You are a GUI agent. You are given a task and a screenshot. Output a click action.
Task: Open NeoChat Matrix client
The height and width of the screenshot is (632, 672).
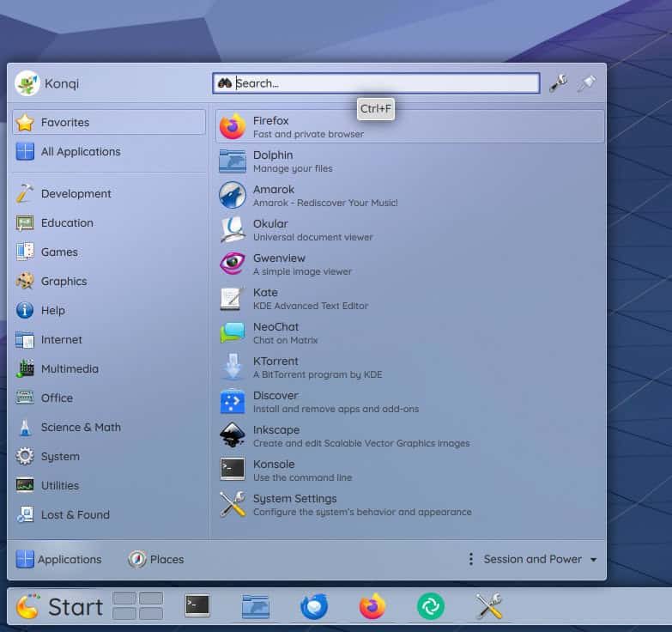tap(409, 332)
